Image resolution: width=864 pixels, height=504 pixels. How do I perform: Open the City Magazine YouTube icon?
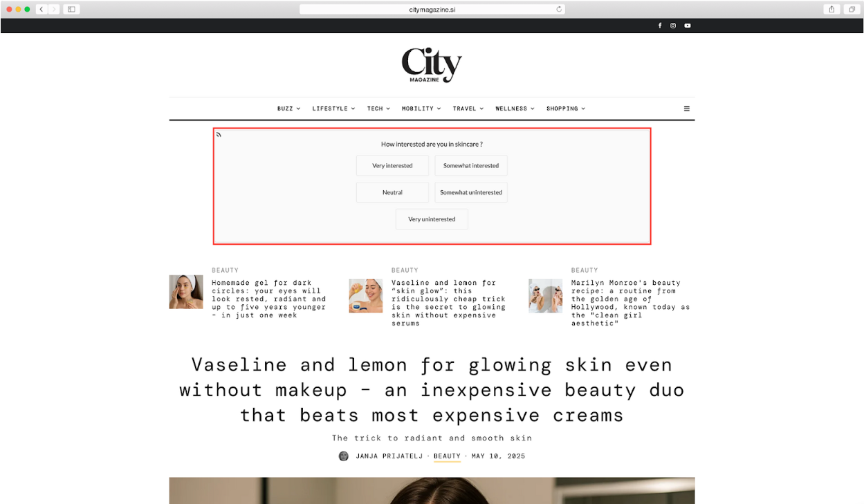[688, 26]
